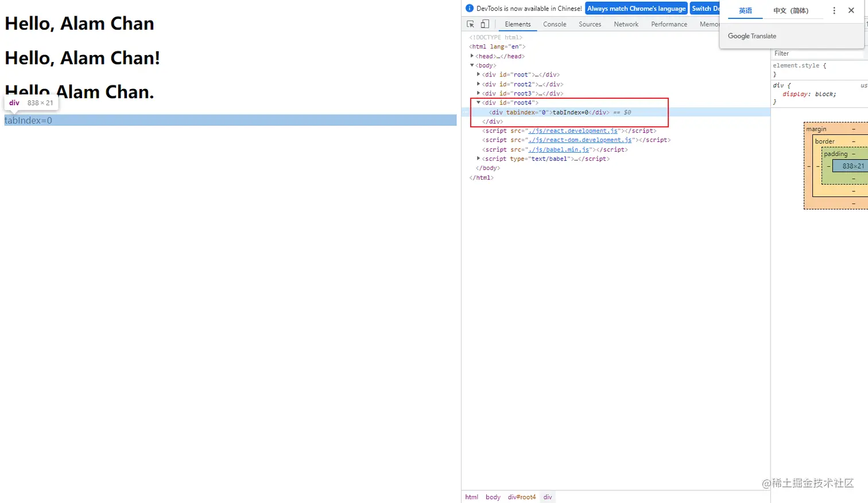Open the ./js/babel.min.js link
Screen dimensions: 868x503
tap(559, 150)
